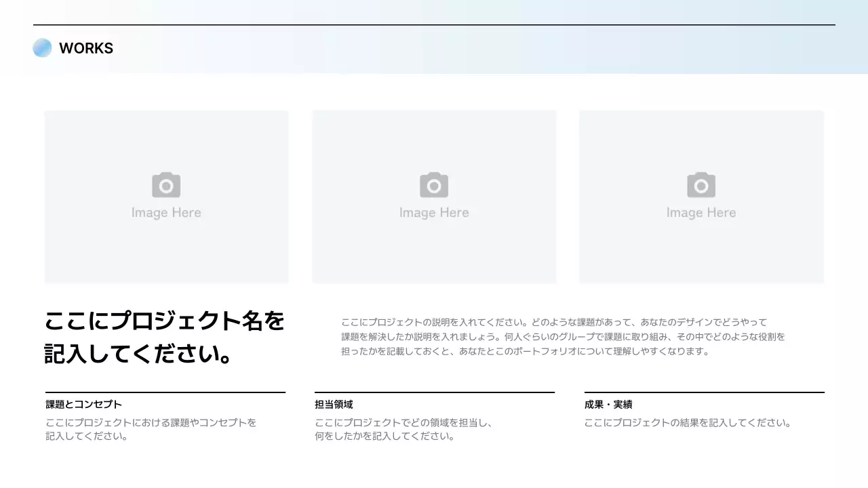Click the first Image Here placeholder label
This screenshot has height=488, width=868.
[x=166, y=211]
